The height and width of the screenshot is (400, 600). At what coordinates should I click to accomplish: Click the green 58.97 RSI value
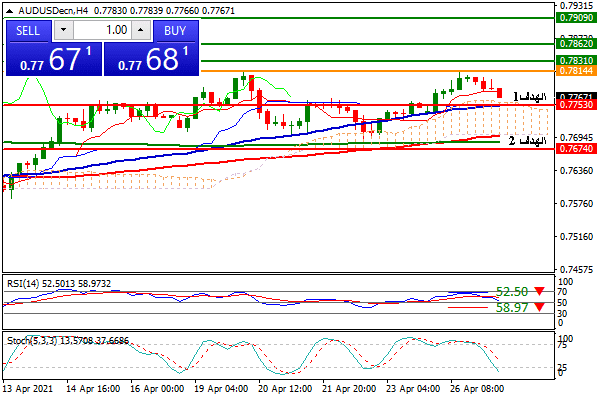click(x=512, y=307)
